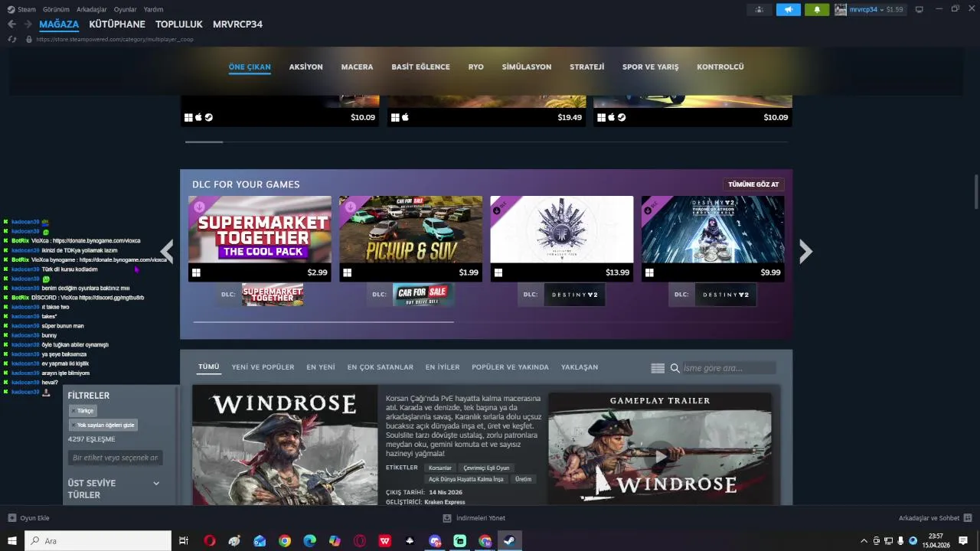Image resolution: width=980 pixels, height=551 pixels.
Task: Go to the TOPLULUK section
Action: pos(179,24)
